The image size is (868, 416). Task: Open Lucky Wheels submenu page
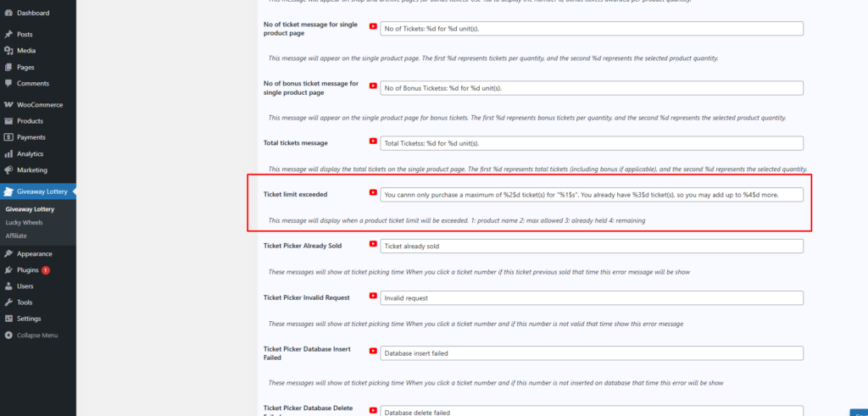pyautogui.click(x=24, y=222)
